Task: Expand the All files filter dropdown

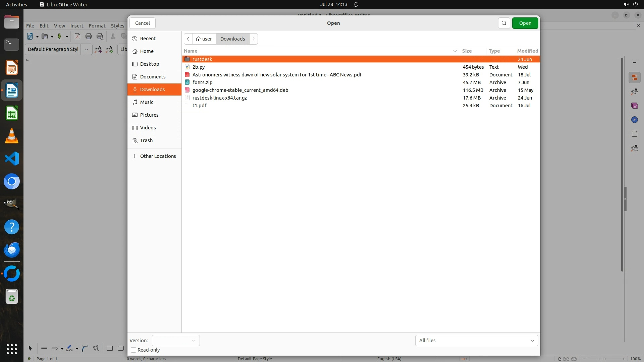Action: (476, 341)
